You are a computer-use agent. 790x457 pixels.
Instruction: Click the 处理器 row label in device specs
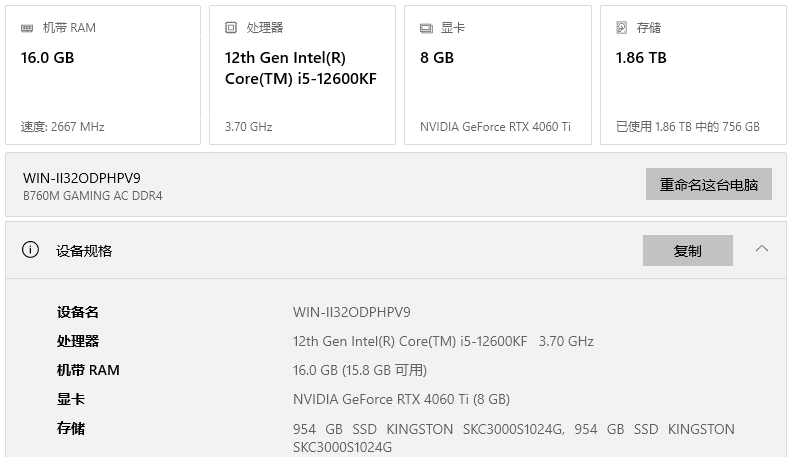78,341
